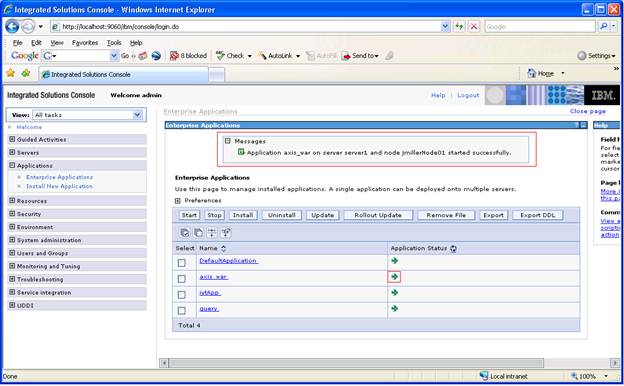Open the View menu
624x386 pixels.
(x=57, y=43)
